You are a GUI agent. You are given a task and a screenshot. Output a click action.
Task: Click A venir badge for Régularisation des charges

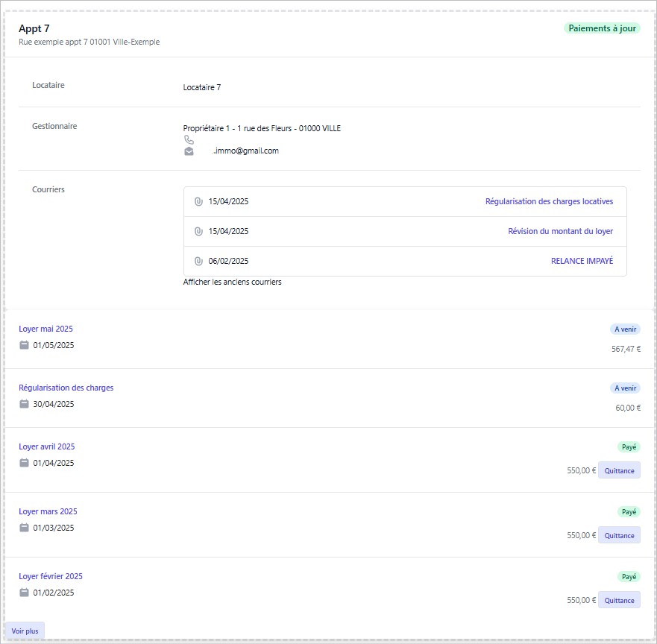point(625,388)
